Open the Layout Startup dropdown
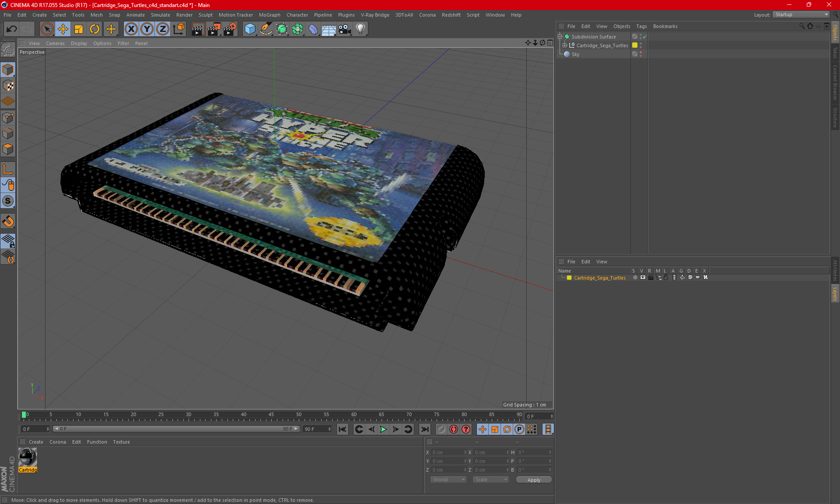Image resolution: width=840 pixels, height=504 pixels. [x=801, y=14]
